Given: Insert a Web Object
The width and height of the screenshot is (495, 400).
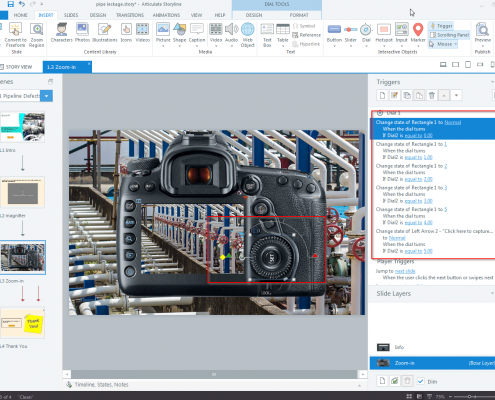Looking at the screenshot, I should (x=248, y=35).
